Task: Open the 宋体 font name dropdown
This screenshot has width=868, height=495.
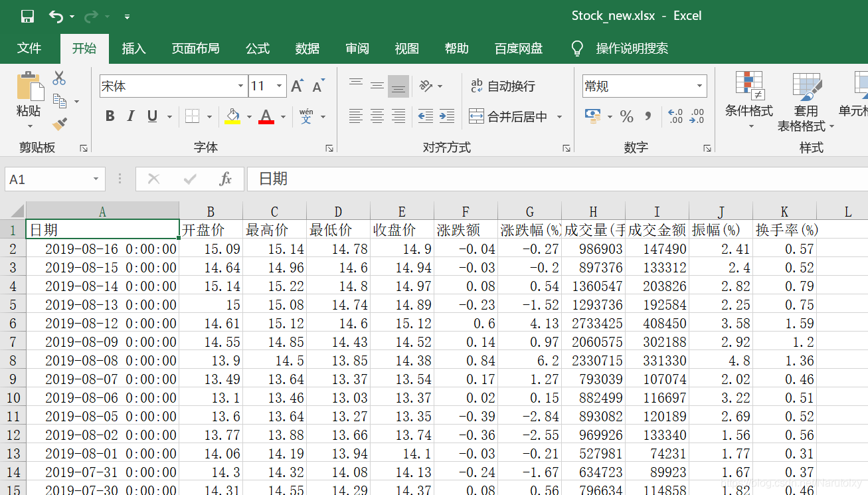Action: point(240,86)
